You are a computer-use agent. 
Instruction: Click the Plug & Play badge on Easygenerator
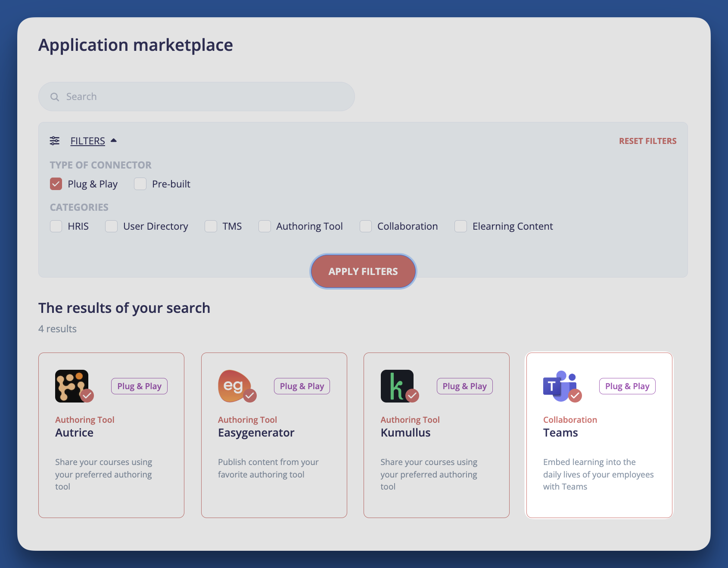pos(302,386)
